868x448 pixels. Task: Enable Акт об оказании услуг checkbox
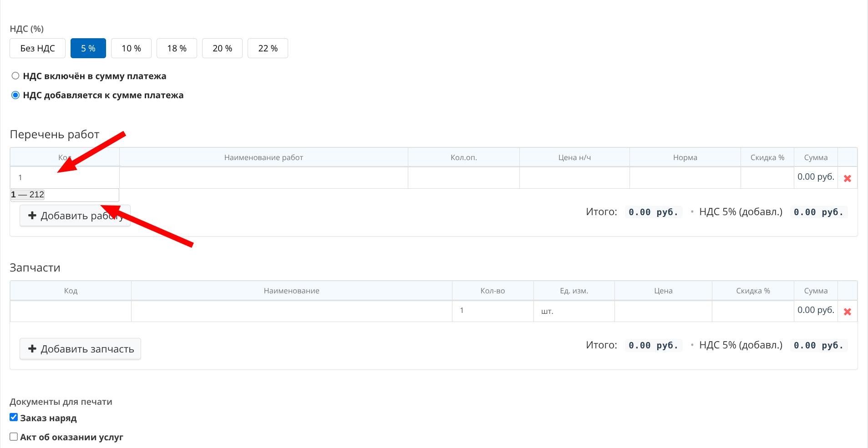[14, 437]
